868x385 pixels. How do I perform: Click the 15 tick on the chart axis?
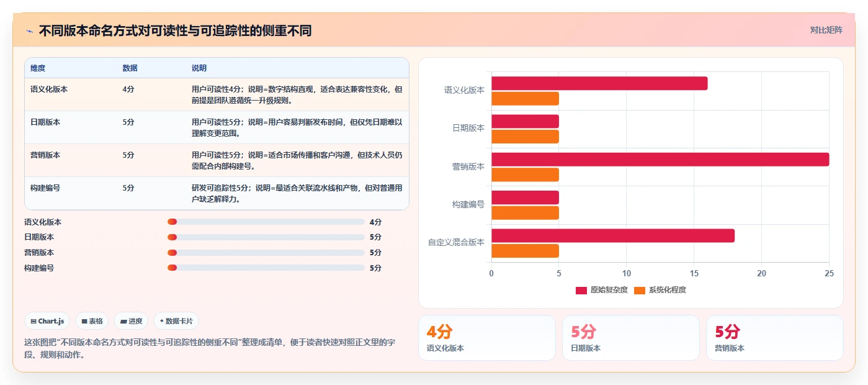point(694,273)
